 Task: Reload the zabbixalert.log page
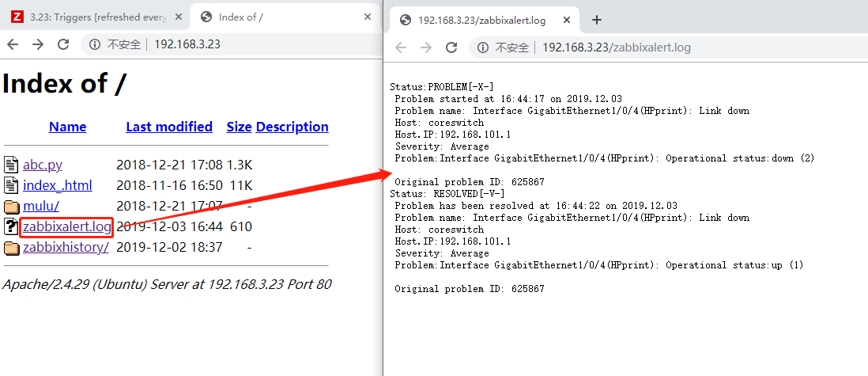pyautogui.click(x=451, y=47)
